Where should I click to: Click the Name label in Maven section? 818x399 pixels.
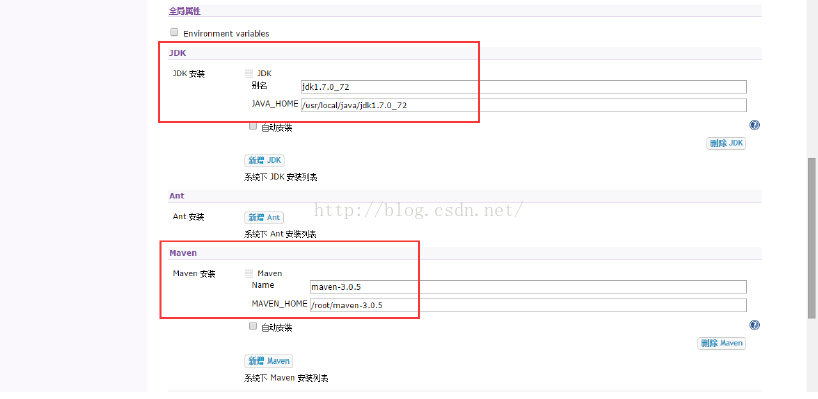pyautogui.click(x=262, y=285)
